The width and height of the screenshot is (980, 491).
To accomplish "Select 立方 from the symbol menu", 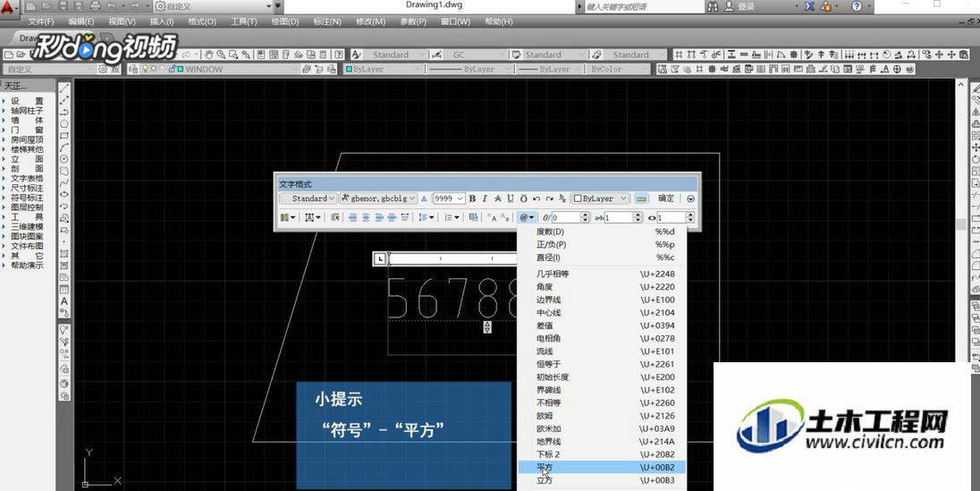I will click(x=603, y=480).
